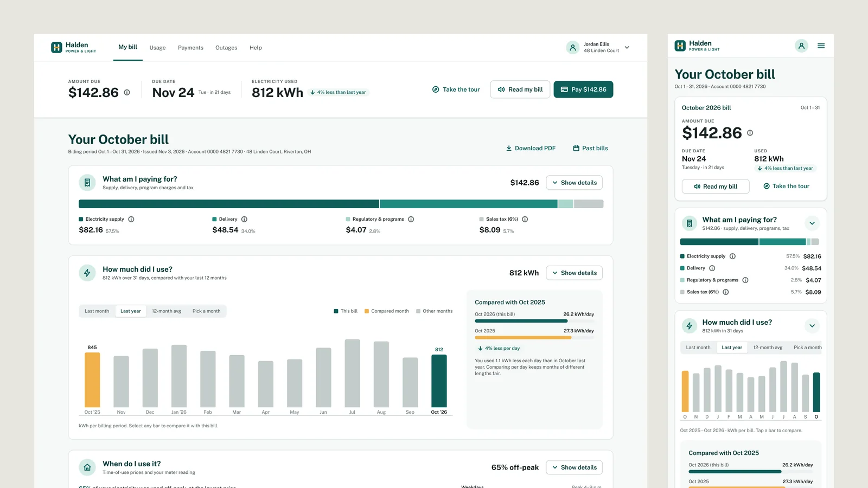Select Last year comparison in desktop chart

pos(130,311)
